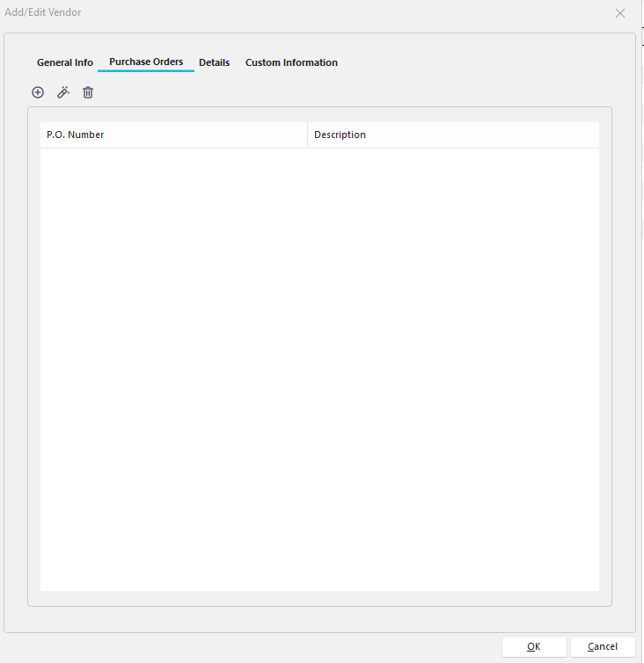Click the empty dialog area left of OK

click(264, 646)
